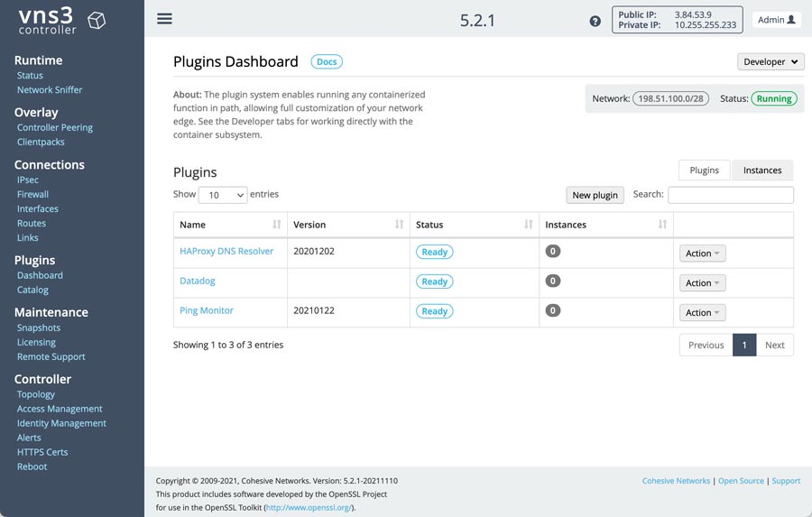Sort by Version column sort icon
The height and width of the screenshot is (517, 812).
click(x=399, y=225)
